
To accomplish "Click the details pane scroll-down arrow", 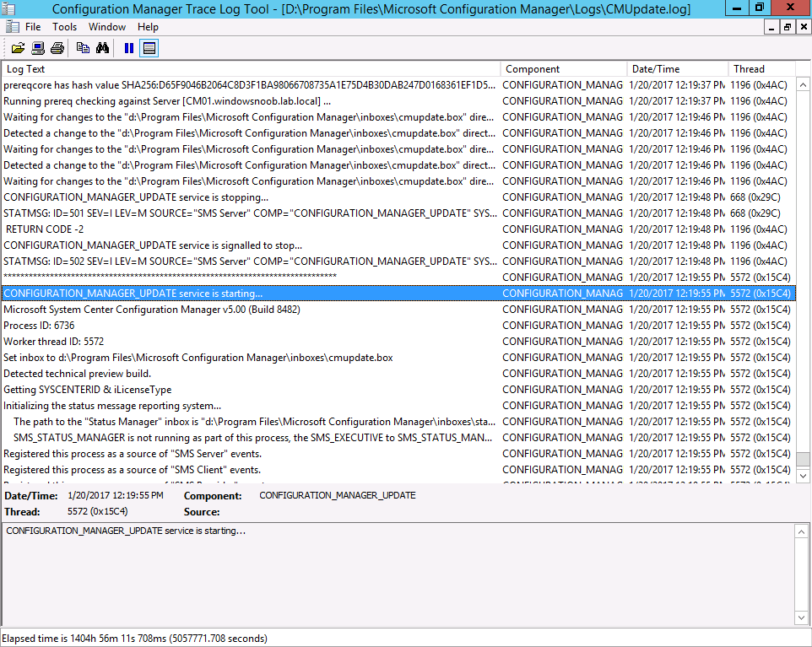I will coord(801,617).
